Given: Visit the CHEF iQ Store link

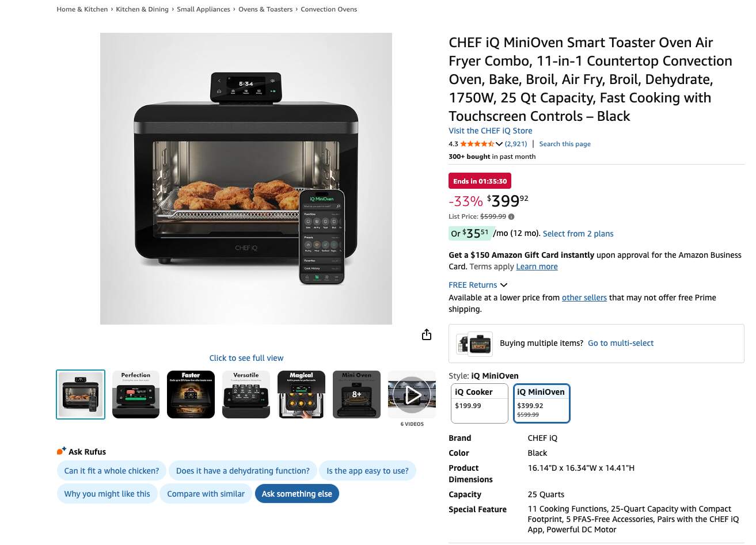Looking at the screenshot, I should click(x=491, y=131).
